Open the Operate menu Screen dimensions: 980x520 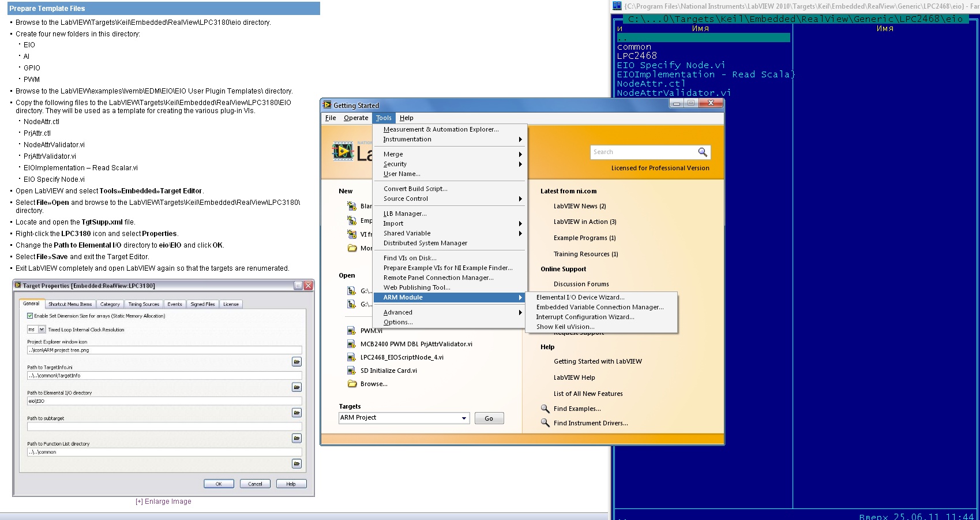[x=355, y=118]
